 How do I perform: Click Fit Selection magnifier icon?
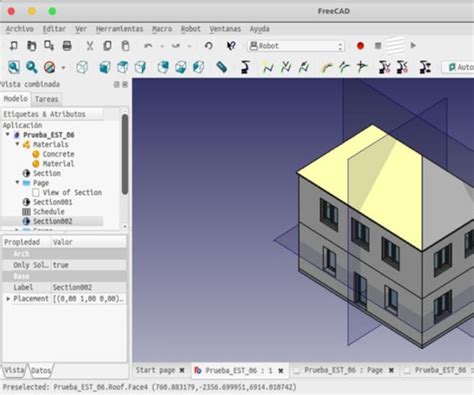pos(32,67)
